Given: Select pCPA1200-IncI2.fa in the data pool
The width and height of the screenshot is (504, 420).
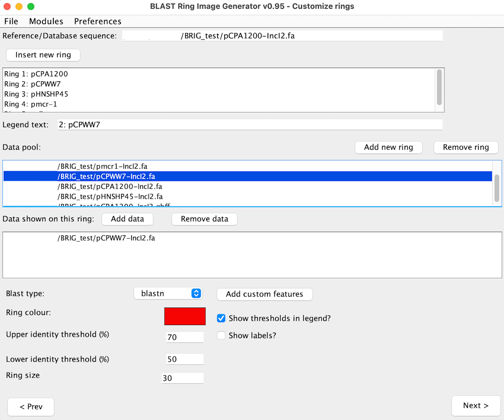Looking at the screenshot, I should (248, 186).
